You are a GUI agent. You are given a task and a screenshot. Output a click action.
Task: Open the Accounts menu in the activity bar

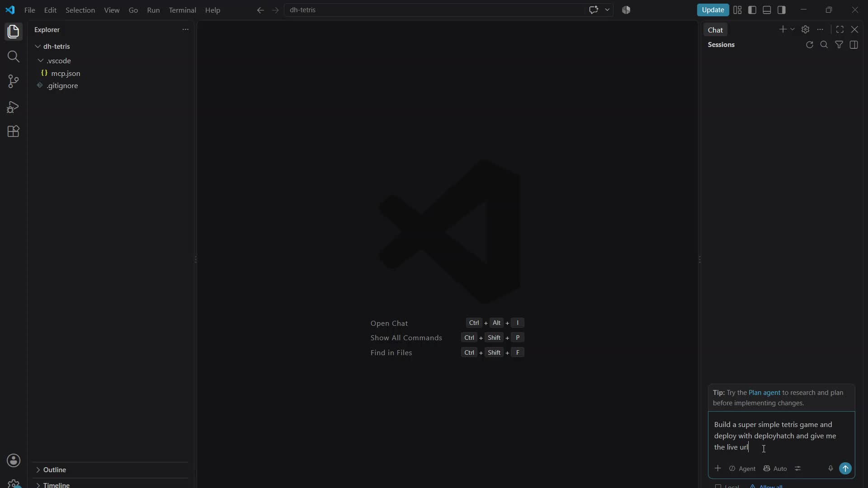coord(14,460)
